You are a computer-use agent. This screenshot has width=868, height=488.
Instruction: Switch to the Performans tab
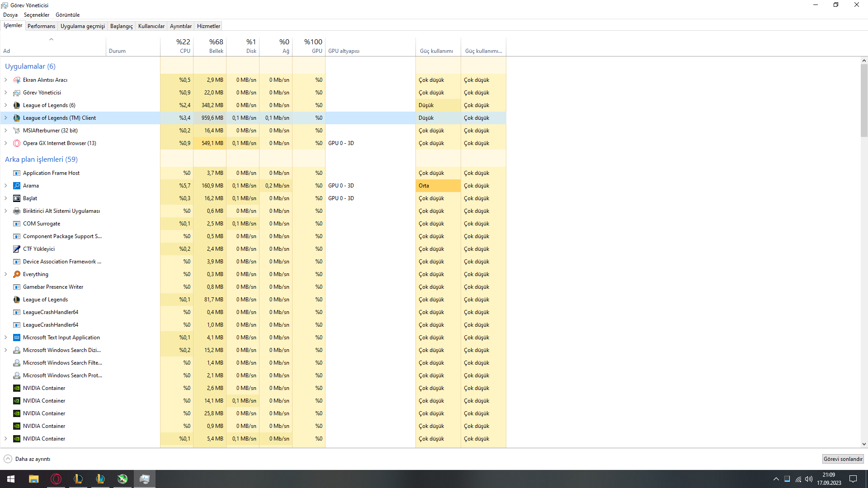coord(41,26)
